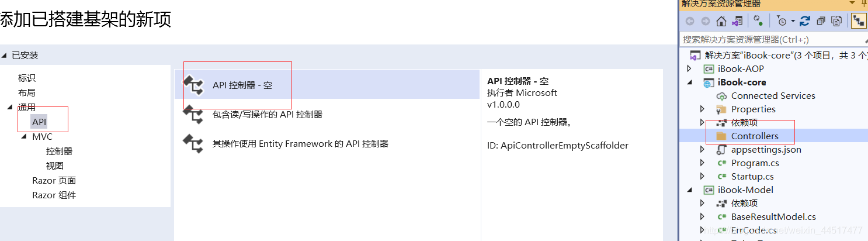Select the appsettings.json file name
The height and width of the screenshot is (241, 868).
(766, 150)
